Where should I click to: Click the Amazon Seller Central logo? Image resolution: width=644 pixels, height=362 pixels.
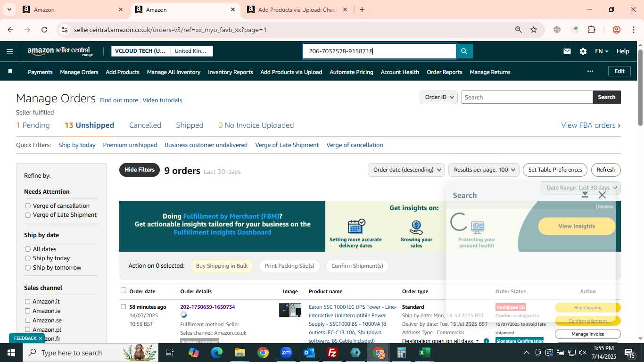pyautogui.click(x=60, y=51)
